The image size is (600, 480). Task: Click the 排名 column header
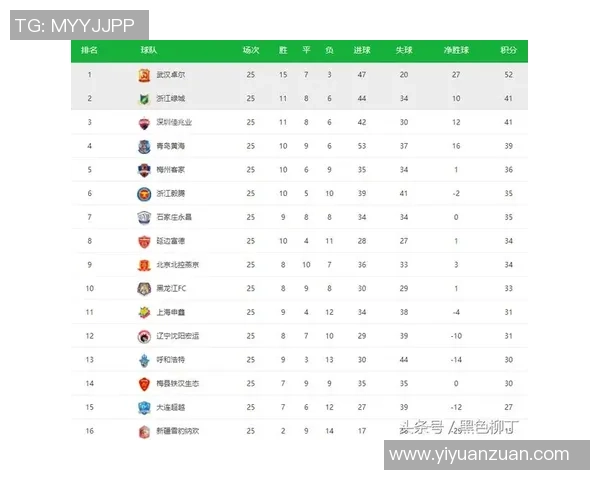click(x=89, y=50)
